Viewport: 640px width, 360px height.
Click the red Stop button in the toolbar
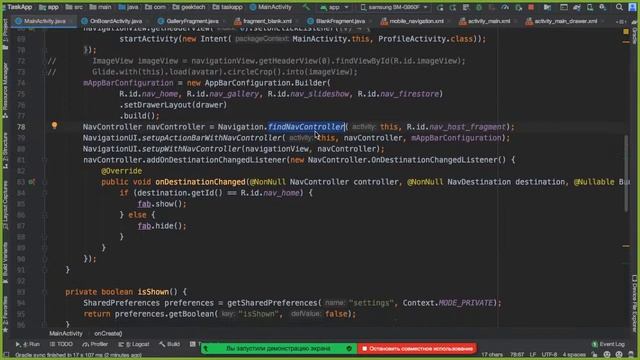[531, 7]
